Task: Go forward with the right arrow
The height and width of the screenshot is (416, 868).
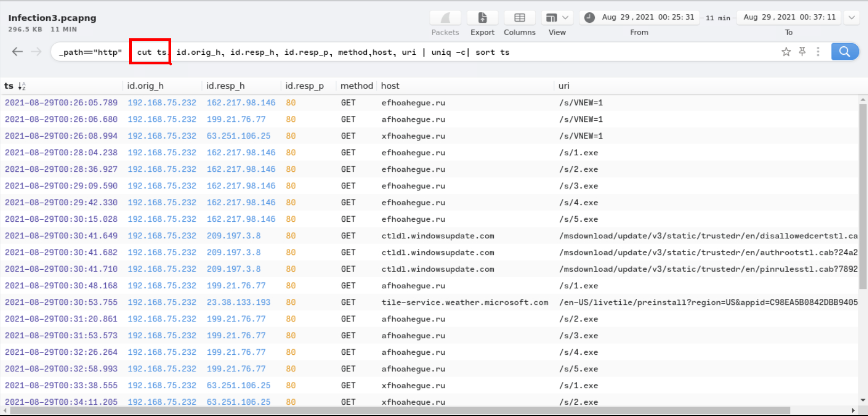Action: tap(36, 52)
